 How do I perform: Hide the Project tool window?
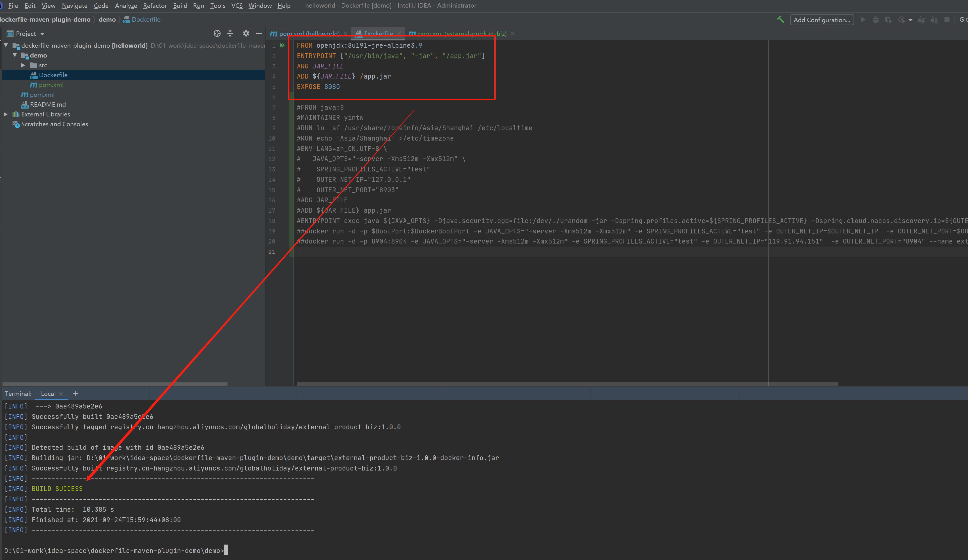click(x=259, y=33)
